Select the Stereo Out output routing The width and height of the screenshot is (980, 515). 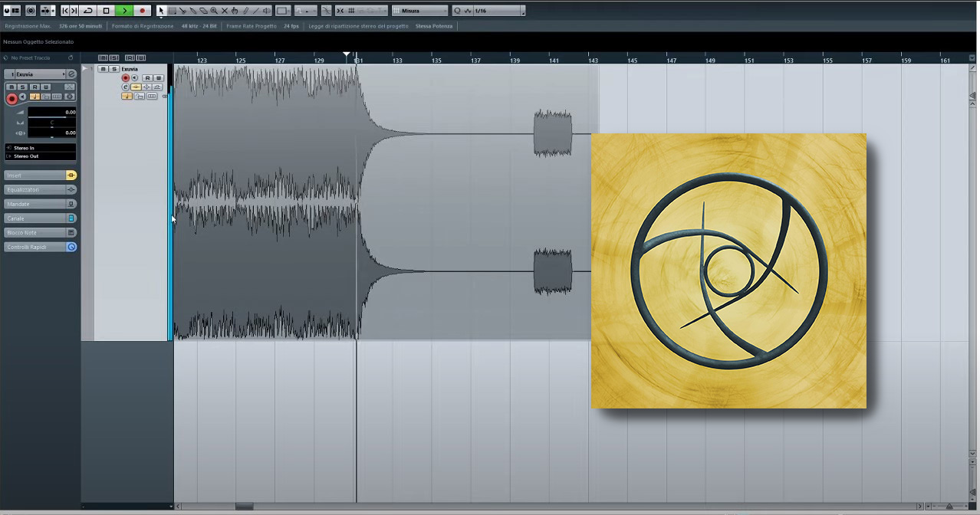(41, 156)
